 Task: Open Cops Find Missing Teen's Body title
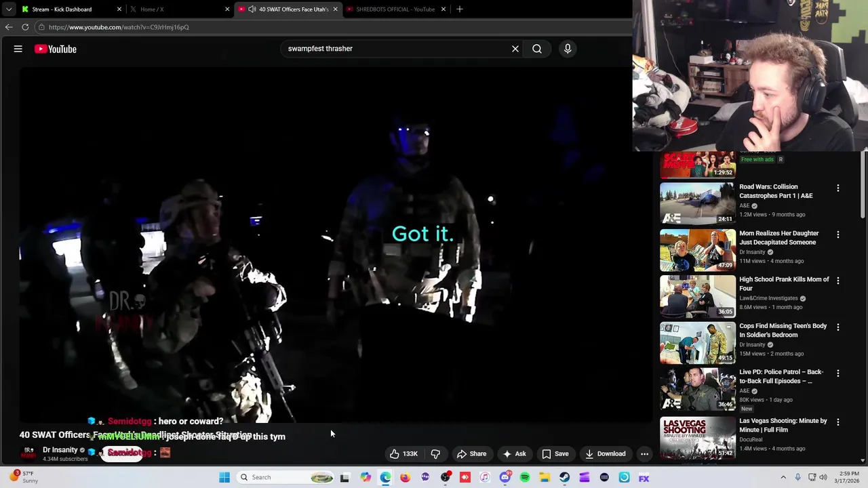tap(783, 330)
